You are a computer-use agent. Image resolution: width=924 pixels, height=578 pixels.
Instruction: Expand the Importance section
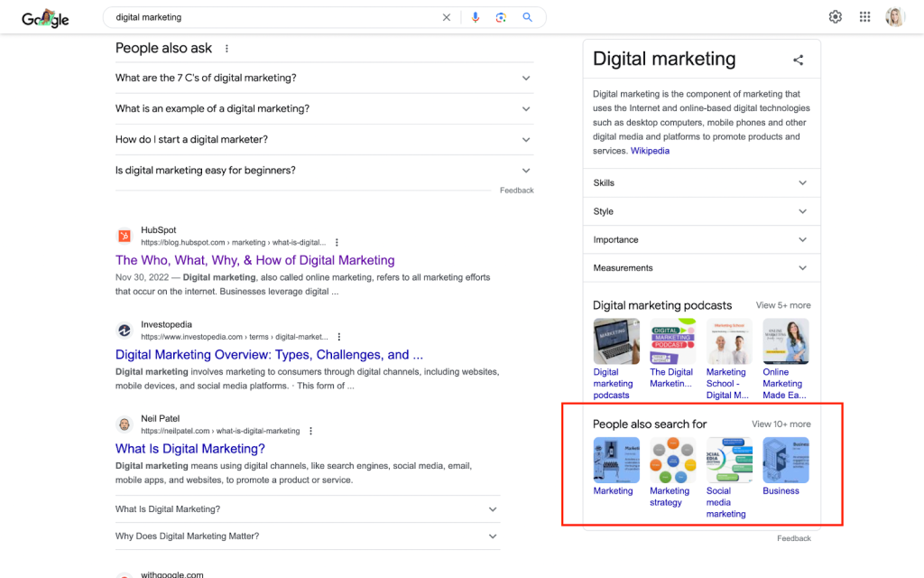coord(701,239)
